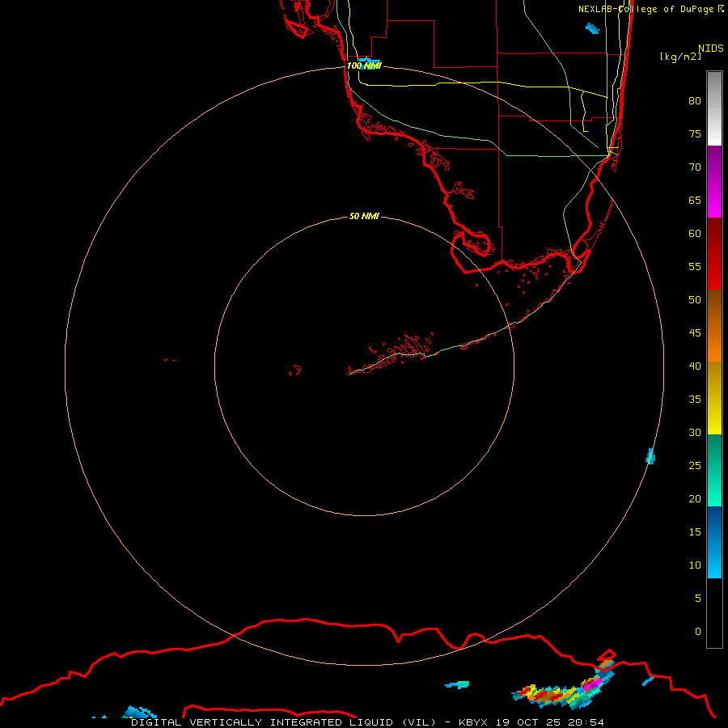Click the NIDS label above the scale

coord(710,48)
